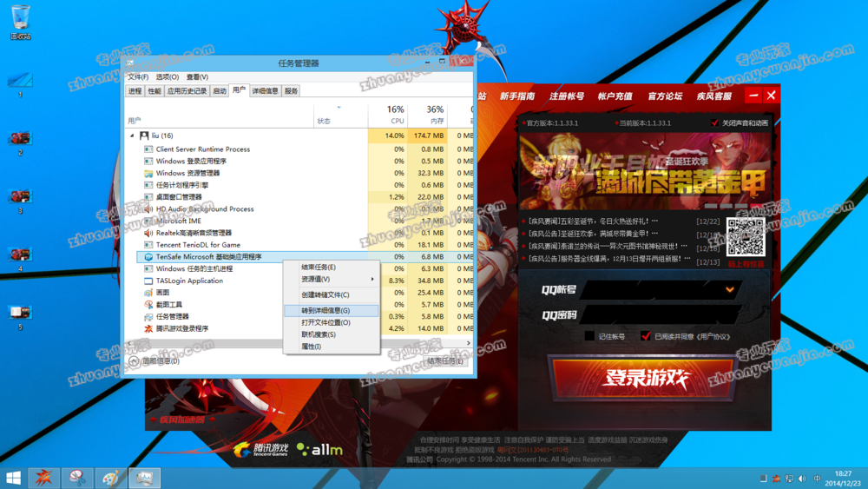Click Task Manager horizontal scrollbar right arrow
Screen dimensions: 868x489
pyautogui.click(x=469, y=343)
